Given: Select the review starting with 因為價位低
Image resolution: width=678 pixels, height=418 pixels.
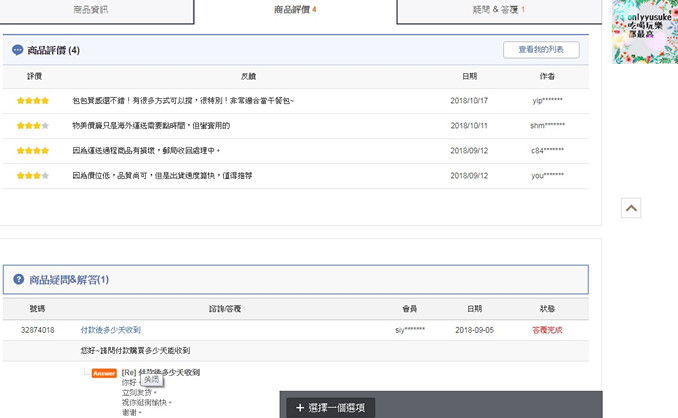Looking at the screenshot, I should pos(162,176).
